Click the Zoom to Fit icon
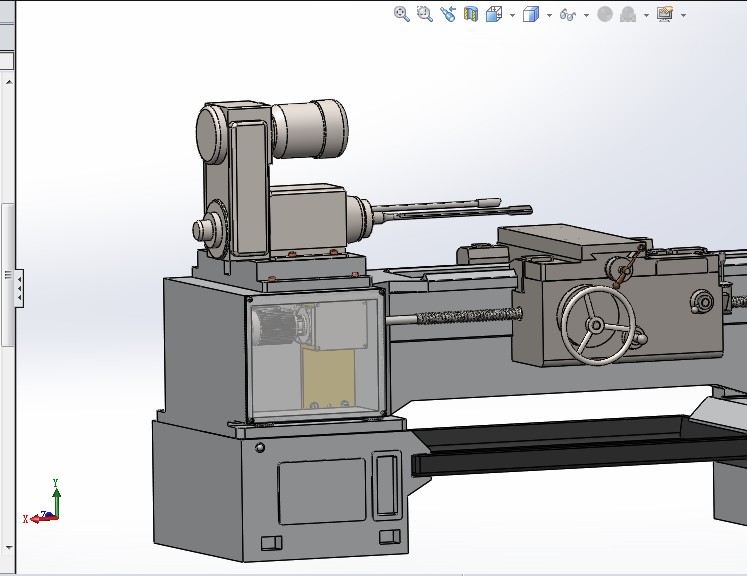The image size is (747, 576). 402,14
